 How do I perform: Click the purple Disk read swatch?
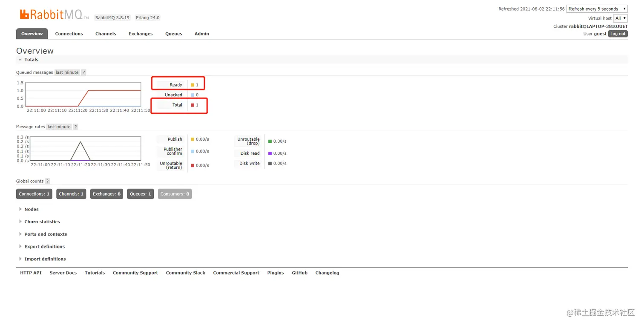(270, 153)
